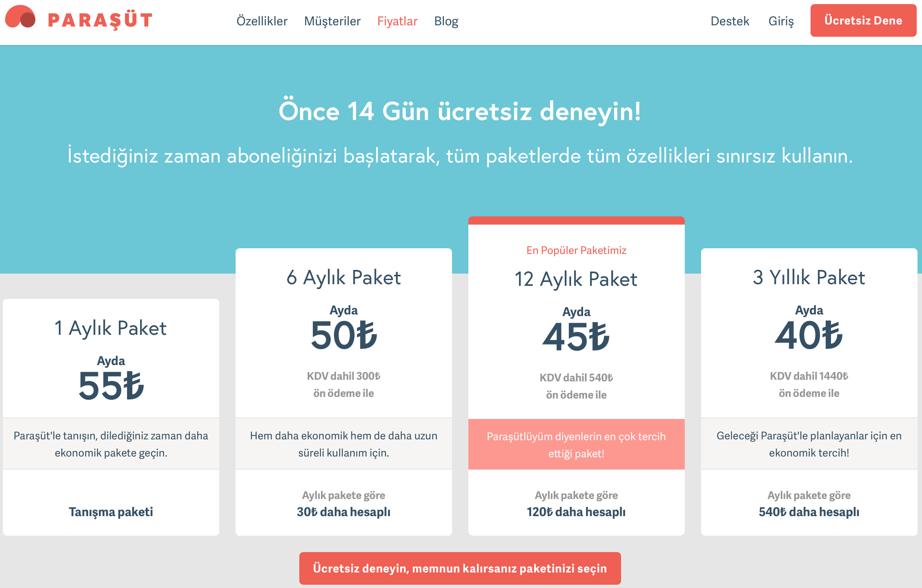Viewport: 922px width, 588px height.
Task: Click 'KDV dahil 1440₺' text
Action: tap(809, 376)
